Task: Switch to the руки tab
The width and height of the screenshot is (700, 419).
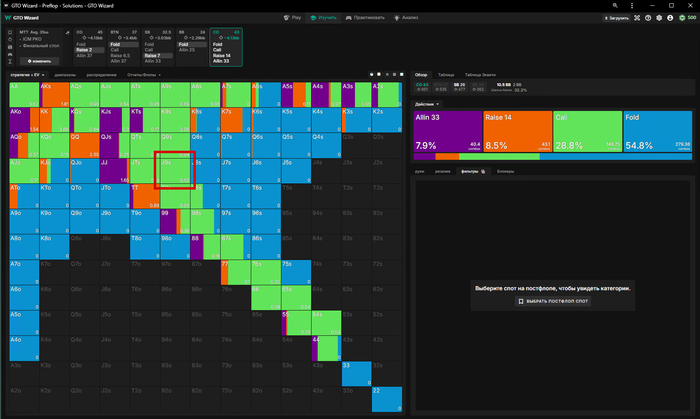Action: click(x=420, y=171)
